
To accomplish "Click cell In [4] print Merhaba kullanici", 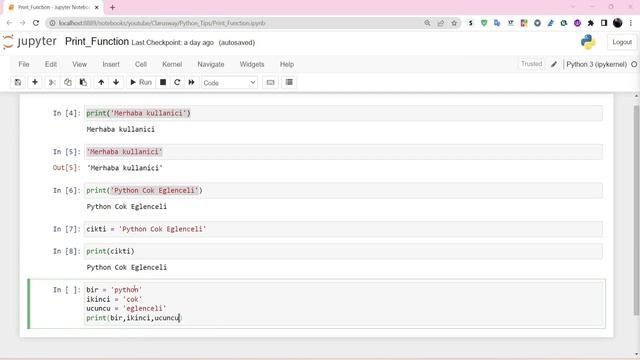I will click(343, 113).
